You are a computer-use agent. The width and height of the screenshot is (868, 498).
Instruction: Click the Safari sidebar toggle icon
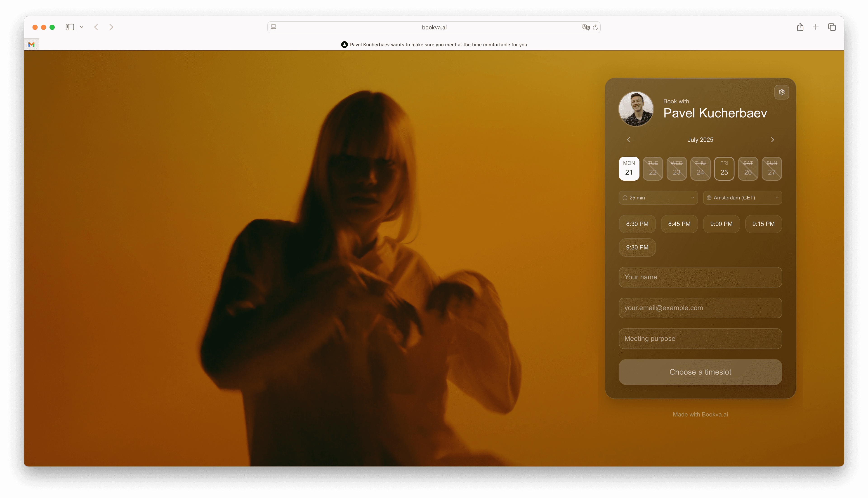[x=70, y=27]
